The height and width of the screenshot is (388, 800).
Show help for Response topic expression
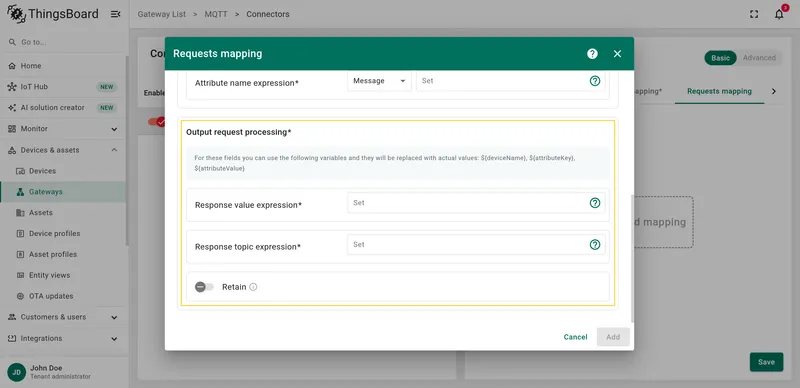point(595,245)
